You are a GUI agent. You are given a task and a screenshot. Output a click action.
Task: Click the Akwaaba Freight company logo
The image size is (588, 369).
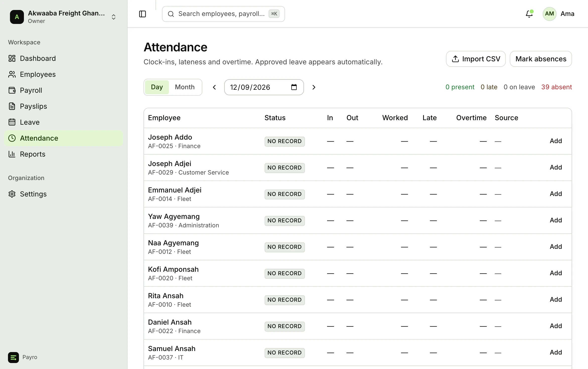click(x=17, y=17)
